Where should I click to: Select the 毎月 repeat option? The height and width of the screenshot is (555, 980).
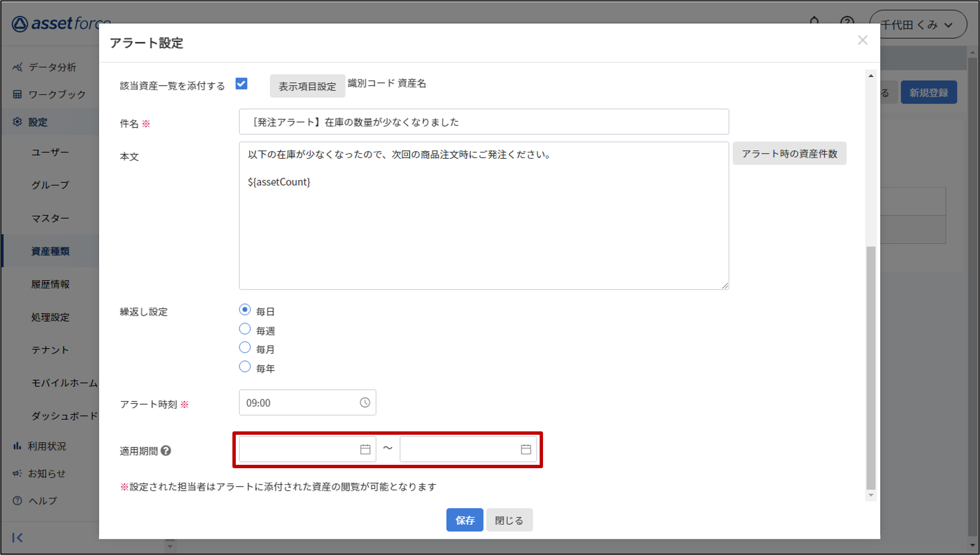244,348
